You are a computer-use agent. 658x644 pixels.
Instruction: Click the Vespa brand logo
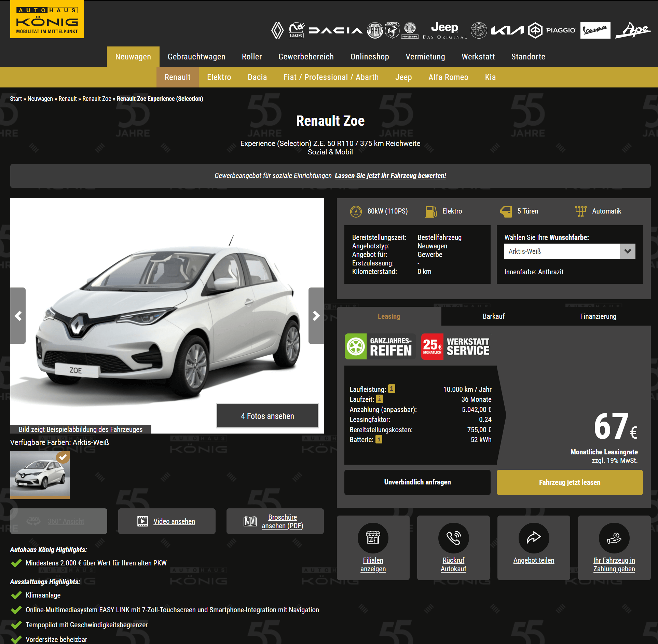[x=595, y=30]
